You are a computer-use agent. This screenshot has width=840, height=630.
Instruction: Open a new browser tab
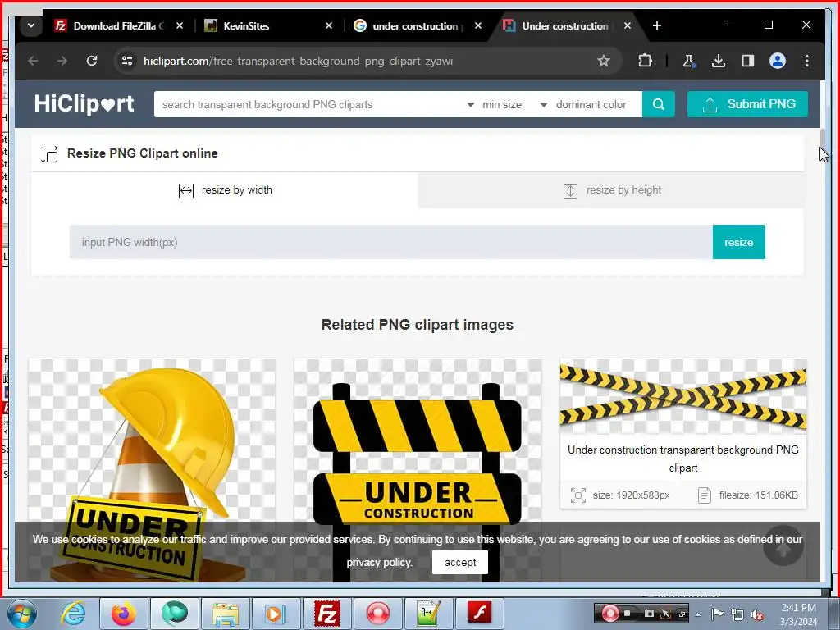pos(657,25)
